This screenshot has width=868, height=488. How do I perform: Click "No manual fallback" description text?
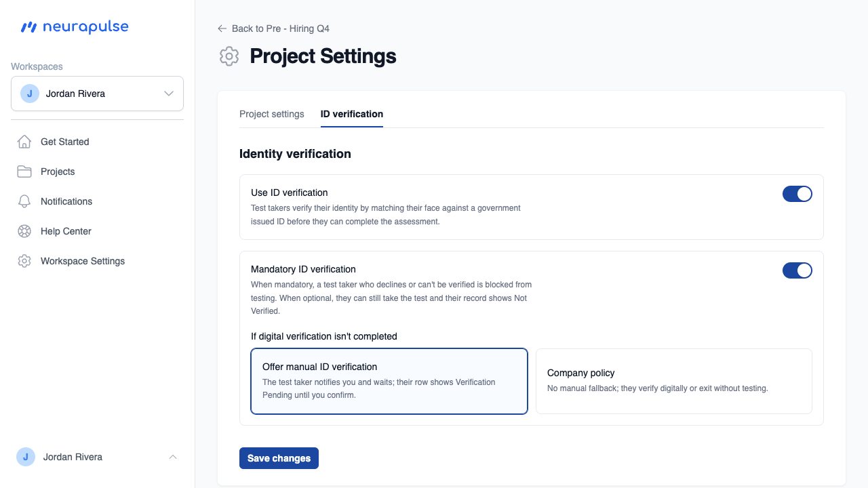point(658,388)
